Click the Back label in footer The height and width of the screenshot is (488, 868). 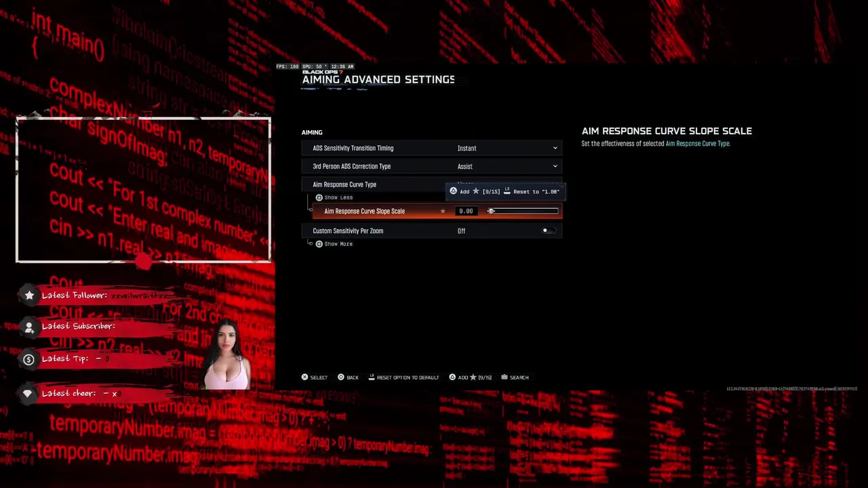[x=353, y=378]
